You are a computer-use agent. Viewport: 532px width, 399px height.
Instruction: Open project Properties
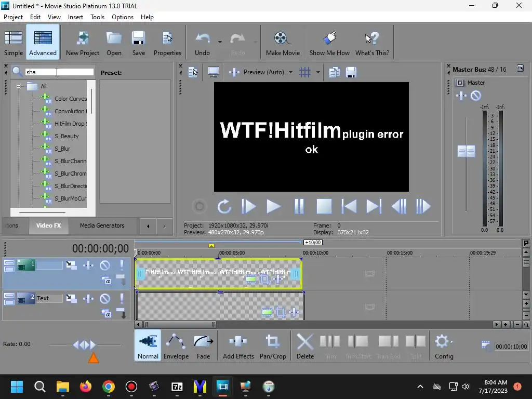click(167, 43)
